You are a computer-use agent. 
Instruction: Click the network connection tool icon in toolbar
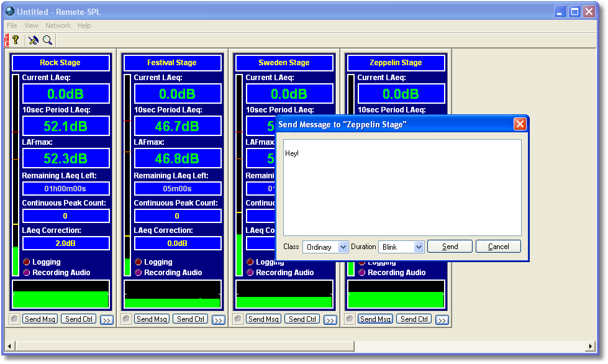coord(34,40)
